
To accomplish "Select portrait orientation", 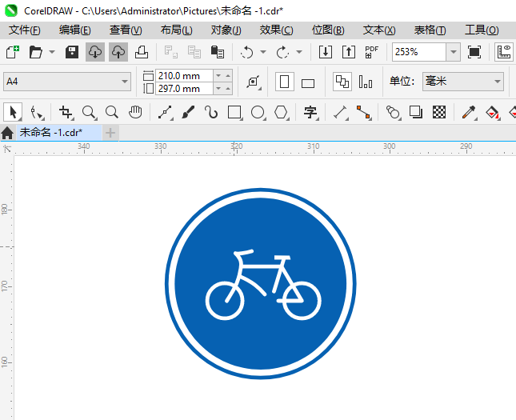I will 284,82.
